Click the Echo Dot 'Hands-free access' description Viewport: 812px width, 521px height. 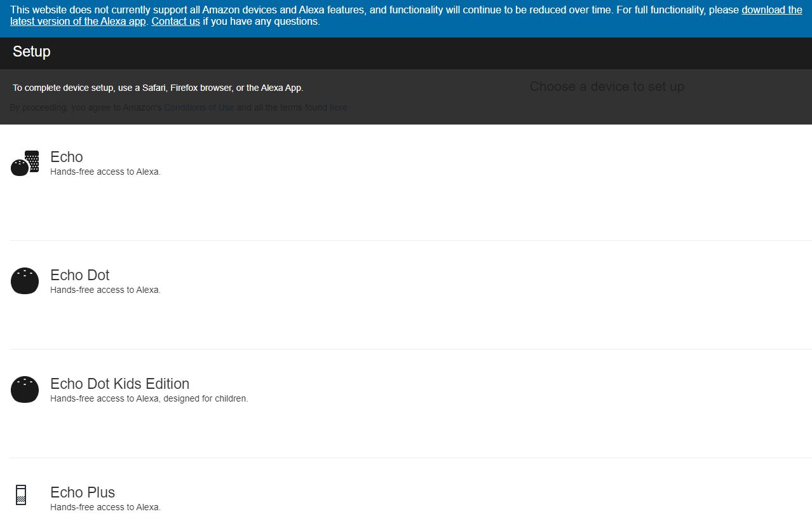105,290
